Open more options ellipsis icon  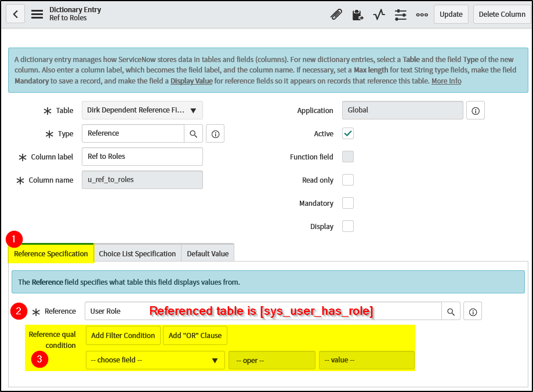pyautogui.click(x=422, y=14)
